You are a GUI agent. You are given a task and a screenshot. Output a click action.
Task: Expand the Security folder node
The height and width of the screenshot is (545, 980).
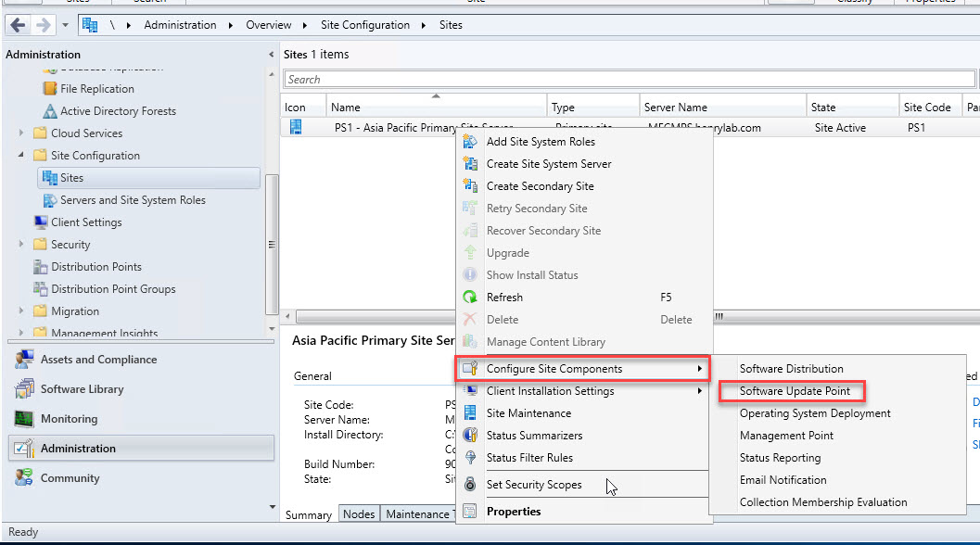(21, 245)
